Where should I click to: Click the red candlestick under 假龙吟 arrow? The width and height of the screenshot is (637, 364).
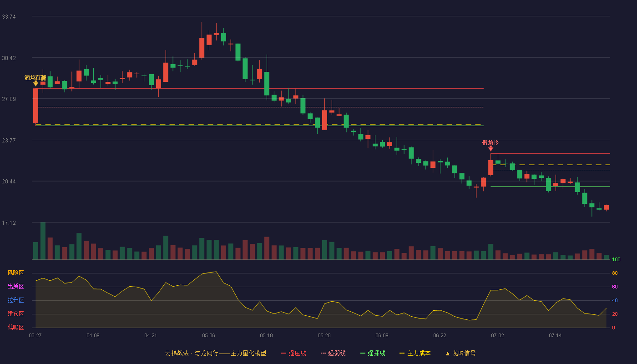490,167
